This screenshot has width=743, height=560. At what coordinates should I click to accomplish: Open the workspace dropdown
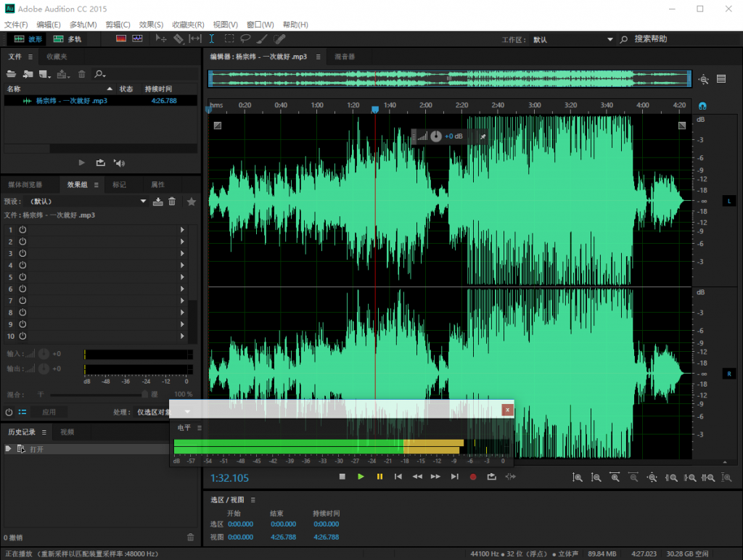click(572, 40)
